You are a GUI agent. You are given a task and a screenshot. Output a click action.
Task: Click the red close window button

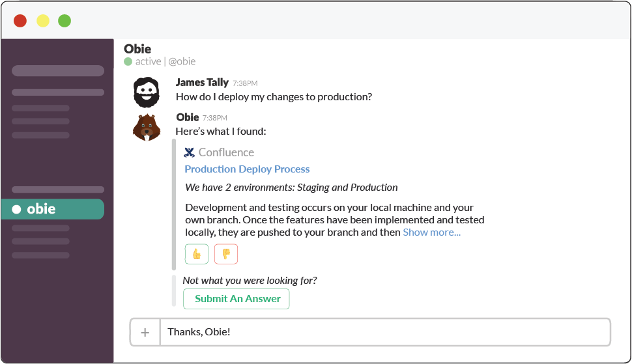pyautogui.click(x=20, y=20)
